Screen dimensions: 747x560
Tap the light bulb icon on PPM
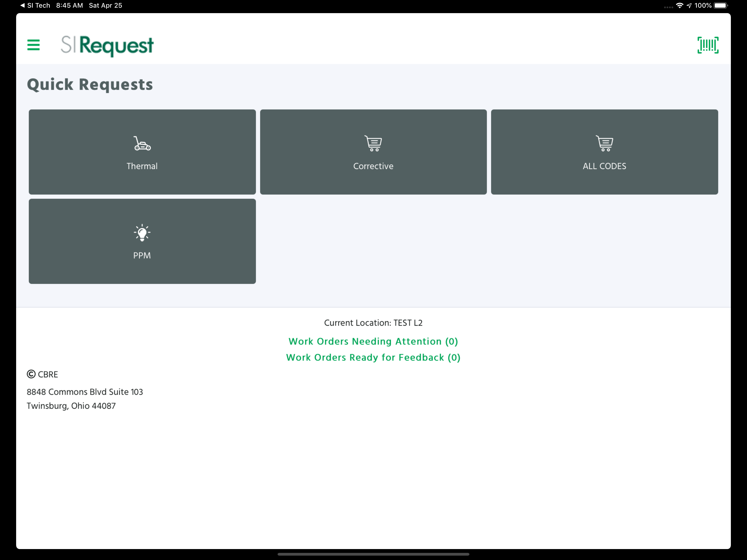click(x=142, y=233)
